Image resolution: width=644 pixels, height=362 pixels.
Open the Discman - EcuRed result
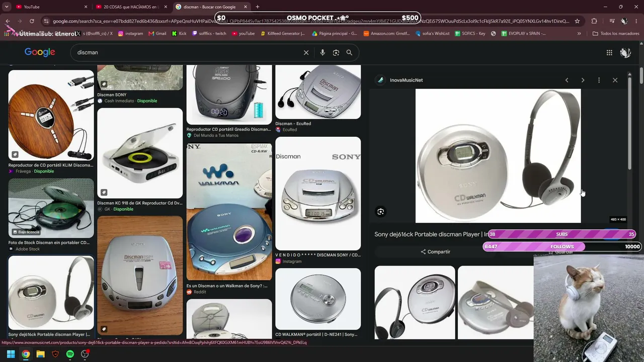[x=318, y=92]
